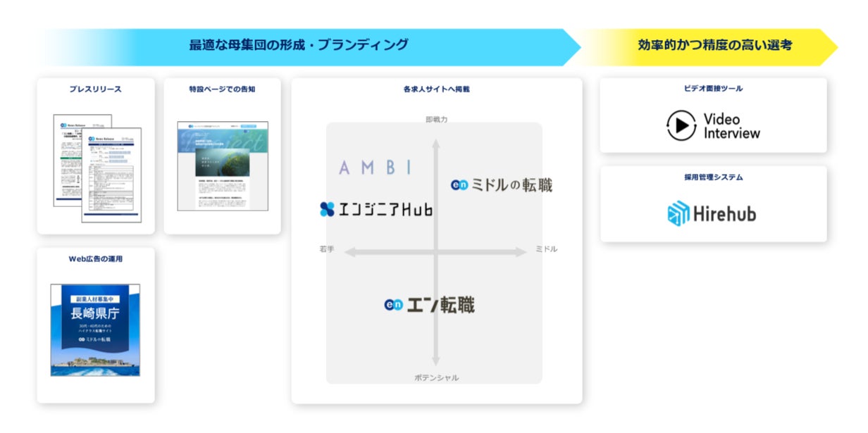The height and width of the screenshot is (433, 868).
Task: Click the Web広告の運用 heading
Action: pyautogui.click(x=95, y=259)
